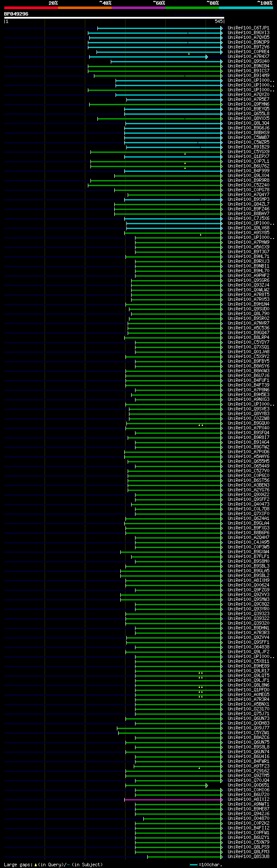Select label UniRef100_Q8VXX5
The height and width of the screenshot is (868, 277).
pos(248,119)
